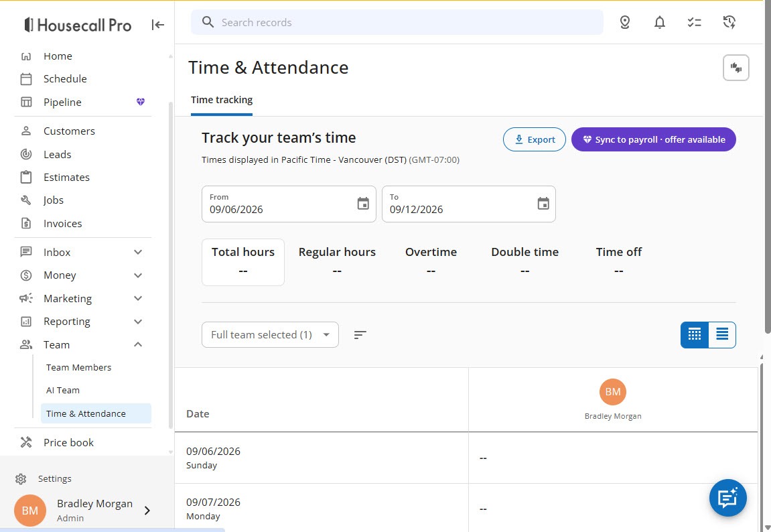Open the To date calendar picker icon
Screen dimensions: 771x532
(543, 204)
